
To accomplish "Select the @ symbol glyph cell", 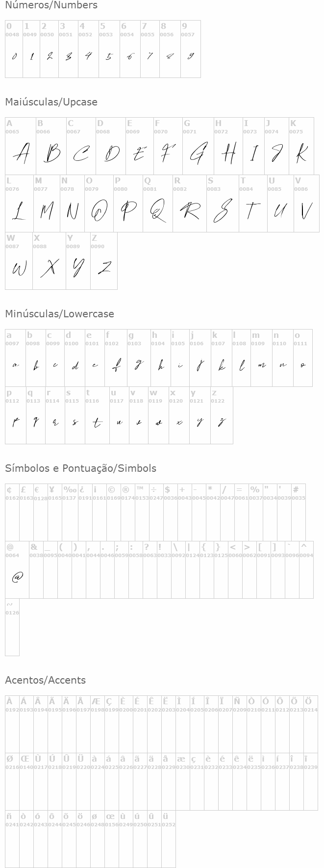I will tap(17, 570).
